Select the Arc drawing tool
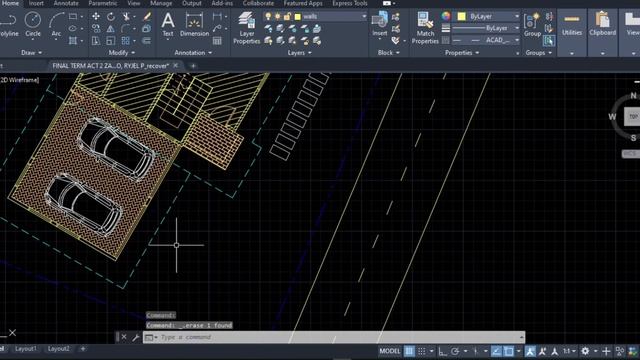The height and width of the screenshot is (360, 640). pyautogui.click(x=56, y=24)
